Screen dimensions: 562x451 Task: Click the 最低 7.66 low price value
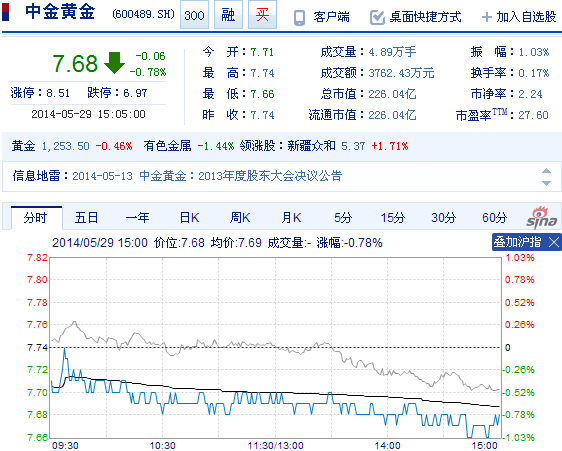point(262,94)
